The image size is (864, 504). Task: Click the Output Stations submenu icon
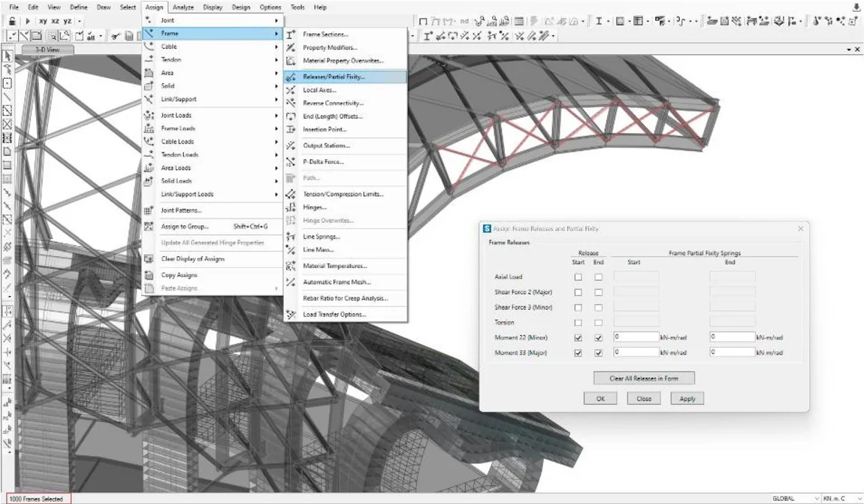(291, 146)
